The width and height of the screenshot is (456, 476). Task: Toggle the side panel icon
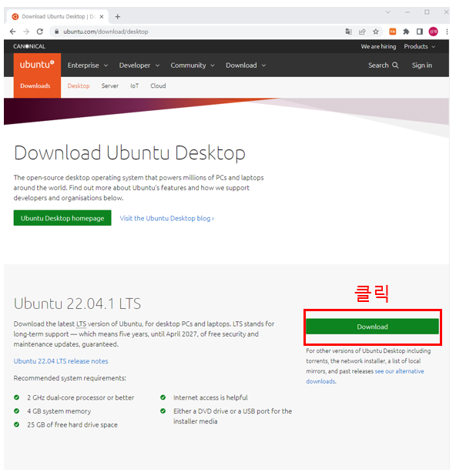pyautogui.click(x=420, y=32)
